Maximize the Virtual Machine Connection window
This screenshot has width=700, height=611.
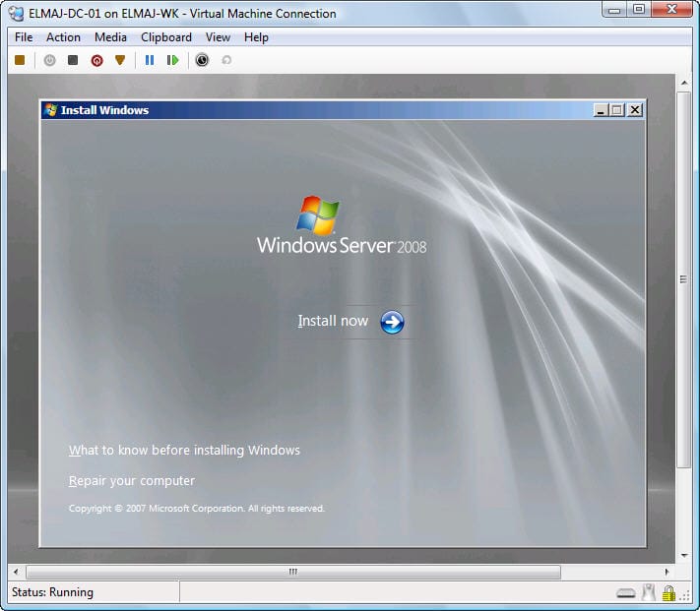(639, 10)
